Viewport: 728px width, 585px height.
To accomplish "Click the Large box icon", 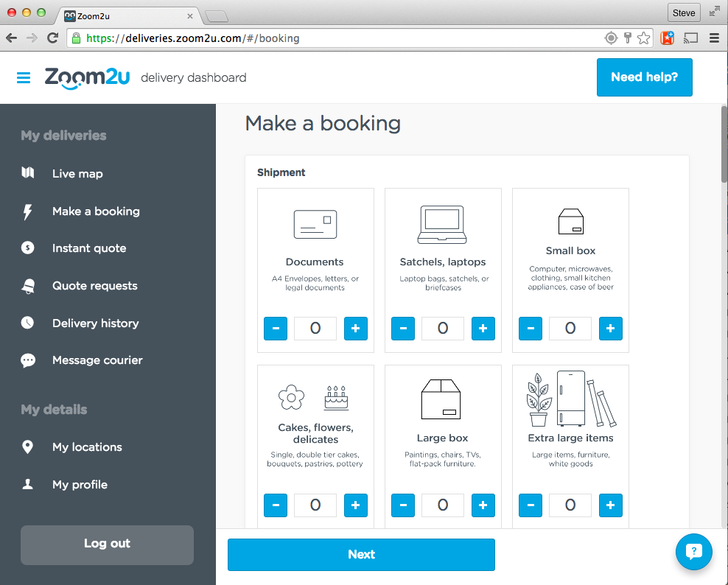I will (441, 399).
